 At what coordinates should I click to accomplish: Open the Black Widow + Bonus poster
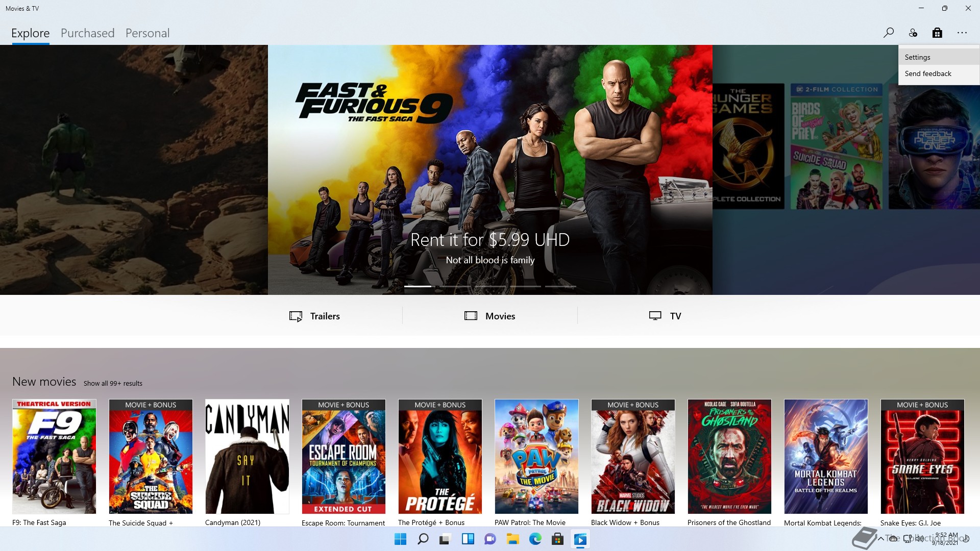coord(633,457)
